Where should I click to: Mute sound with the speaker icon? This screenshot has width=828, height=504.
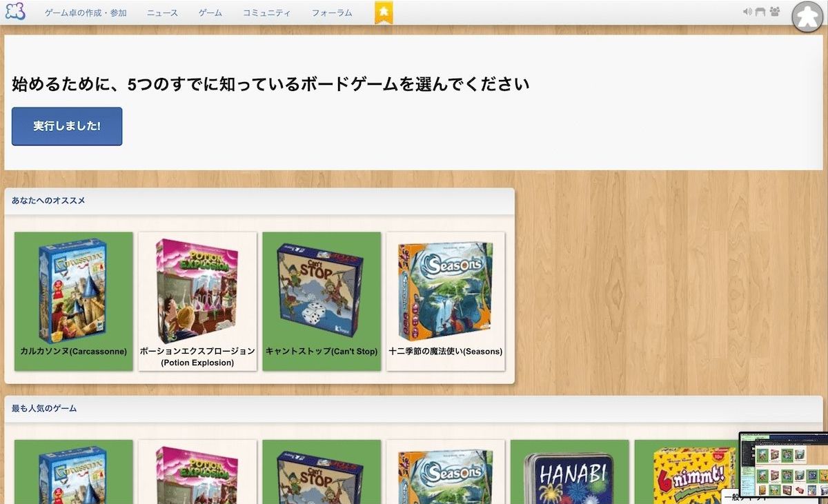pos(747,12)
